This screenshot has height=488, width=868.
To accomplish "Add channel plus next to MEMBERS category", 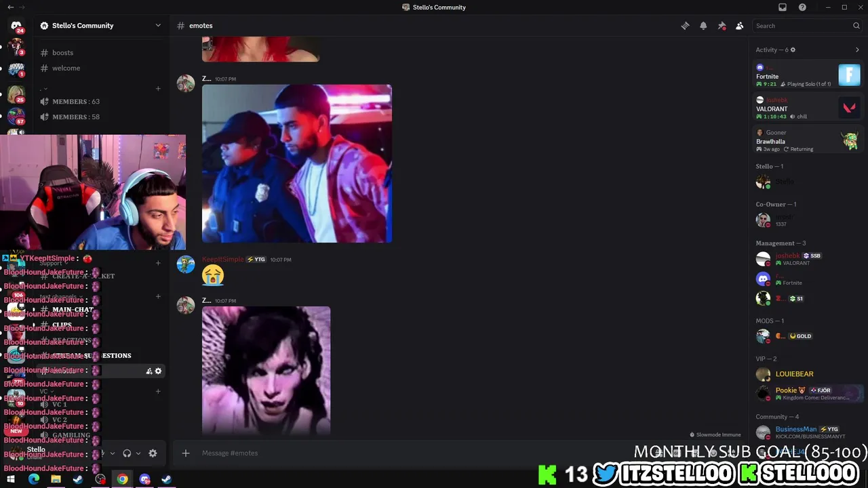I will [x=158, y=88].
